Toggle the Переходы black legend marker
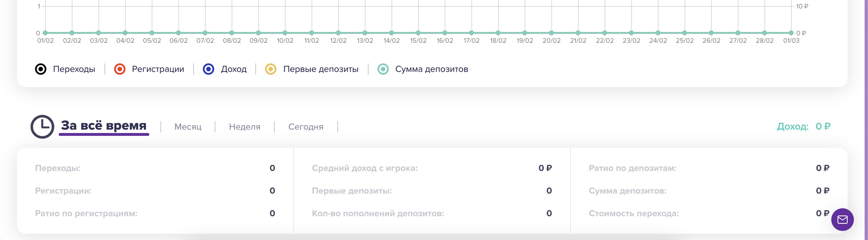The image size is (868, 240). [41, 69]
